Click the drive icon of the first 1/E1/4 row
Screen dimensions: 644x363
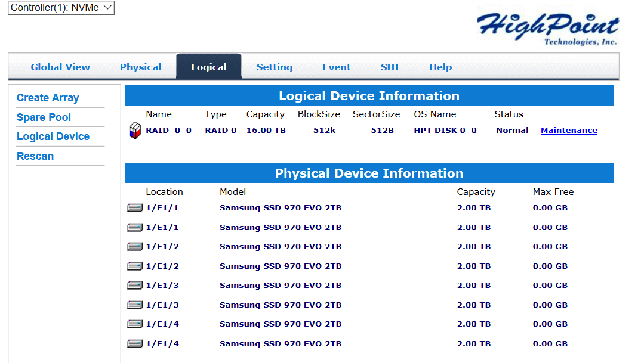(x=135, y=324)
